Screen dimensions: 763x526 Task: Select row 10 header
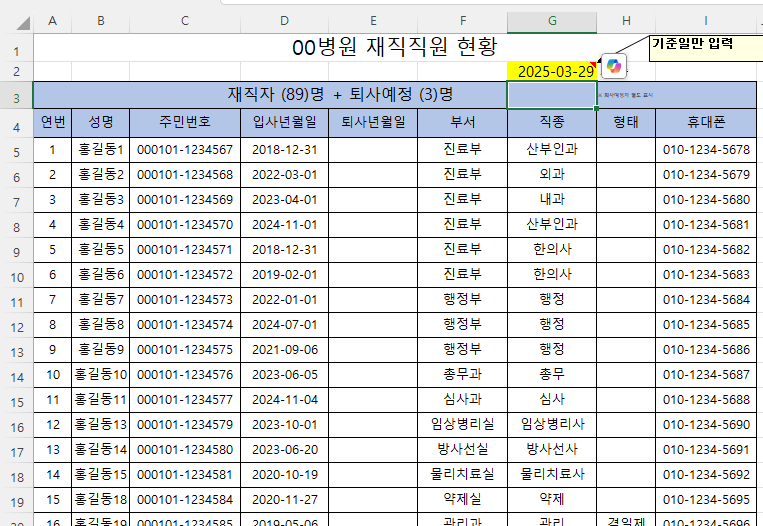point(17,277)
